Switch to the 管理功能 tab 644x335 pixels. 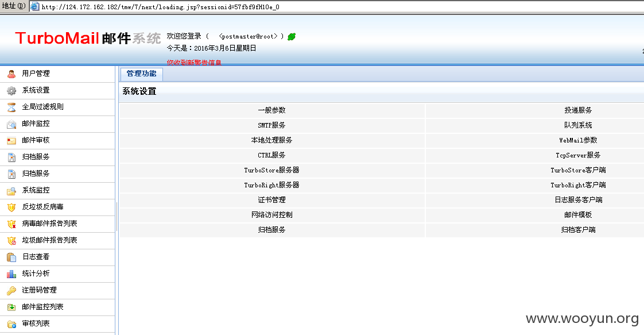(141, 74)
